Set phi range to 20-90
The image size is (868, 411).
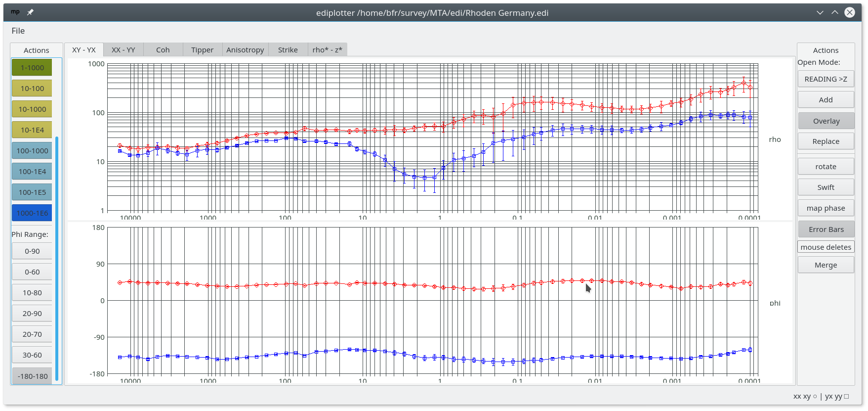coord(32,314)
